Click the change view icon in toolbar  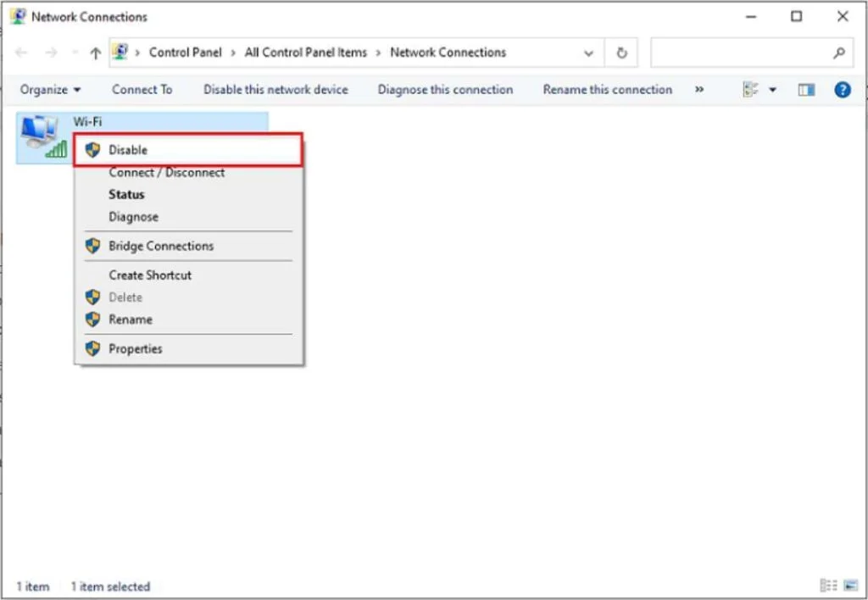[750, 90]
